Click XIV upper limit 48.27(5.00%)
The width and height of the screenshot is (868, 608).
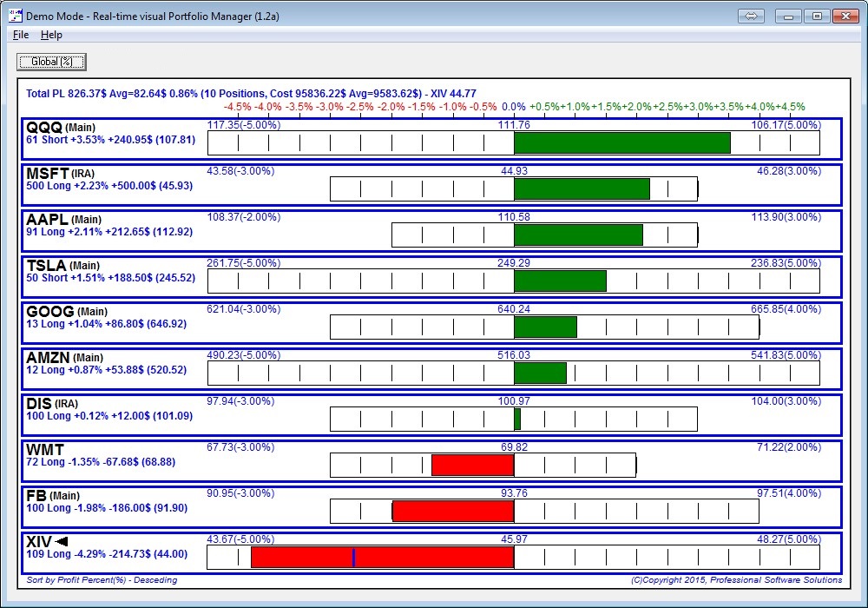pos(789,539)
